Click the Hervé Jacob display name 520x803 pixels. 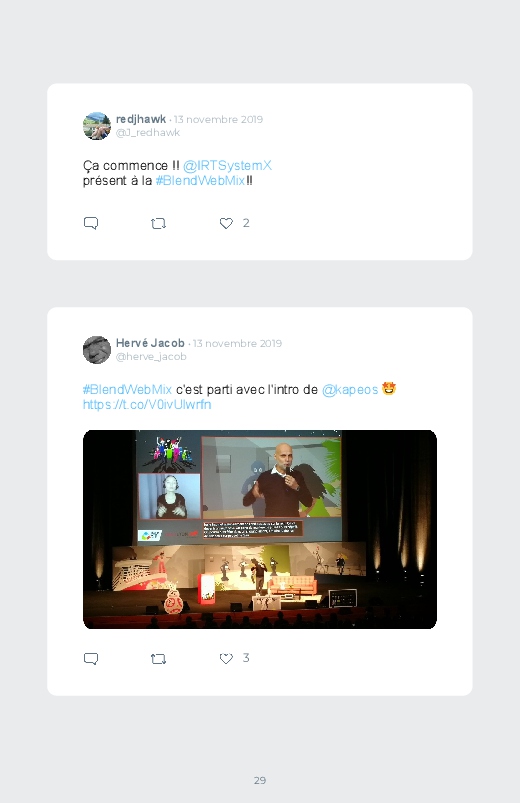150,343
